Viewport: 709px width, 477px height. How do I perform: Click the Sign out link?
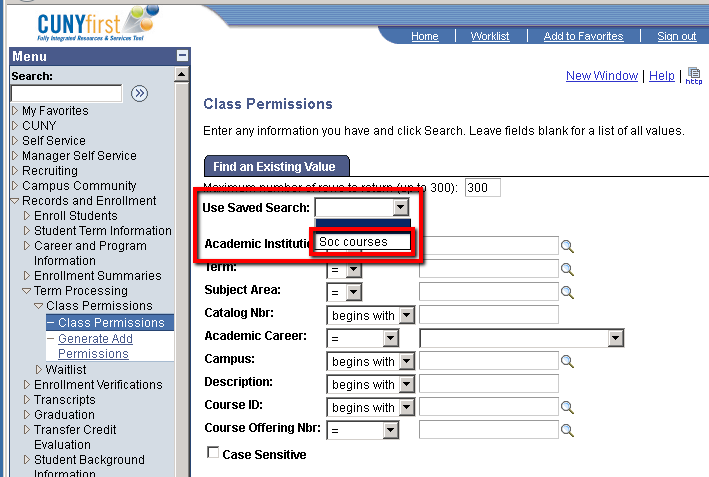(x=677, y=36)
